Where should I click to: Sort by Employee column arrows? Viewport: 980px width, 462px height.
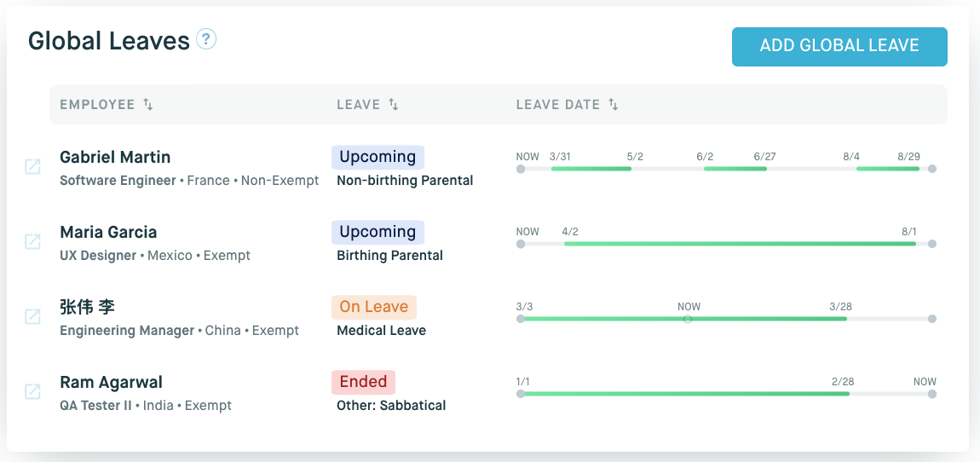[x=148, y=105]
